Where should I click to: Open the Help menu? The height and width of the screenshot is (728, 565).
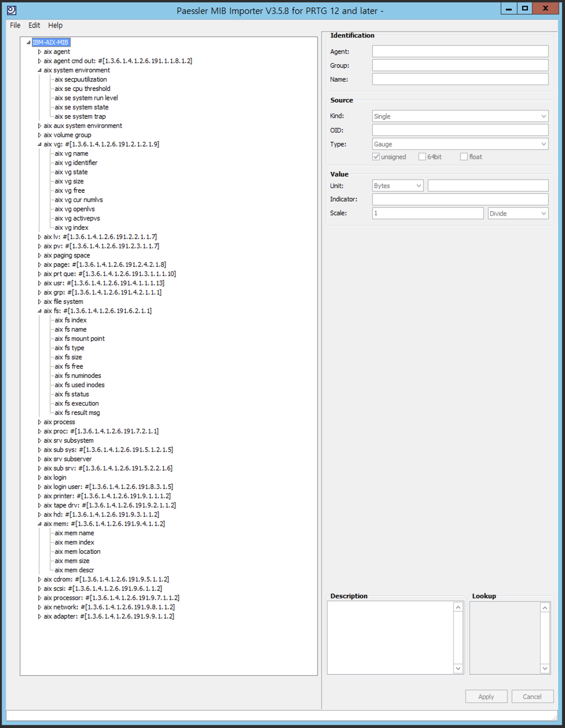(x=56, y=25)
